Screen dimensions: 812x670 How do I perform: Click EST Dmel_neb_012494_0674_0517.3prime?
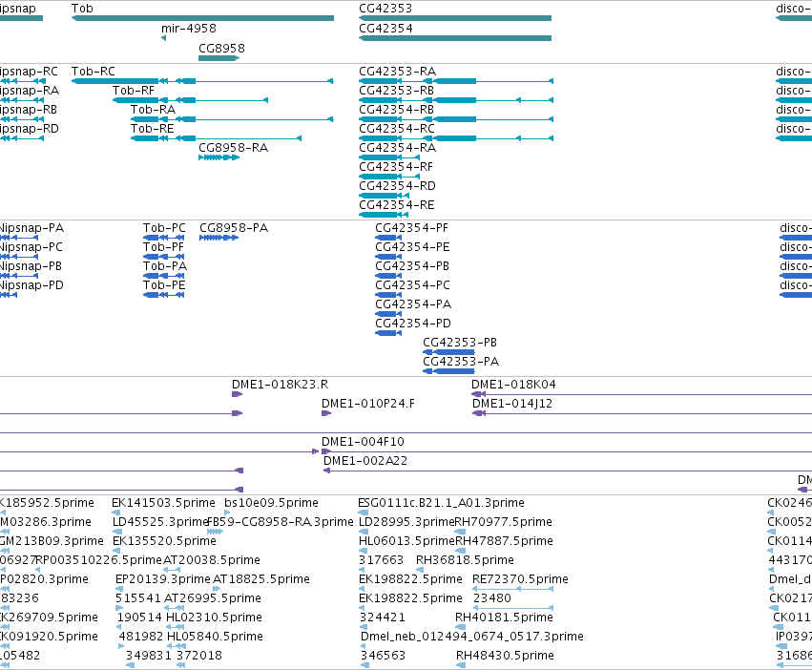471,638
